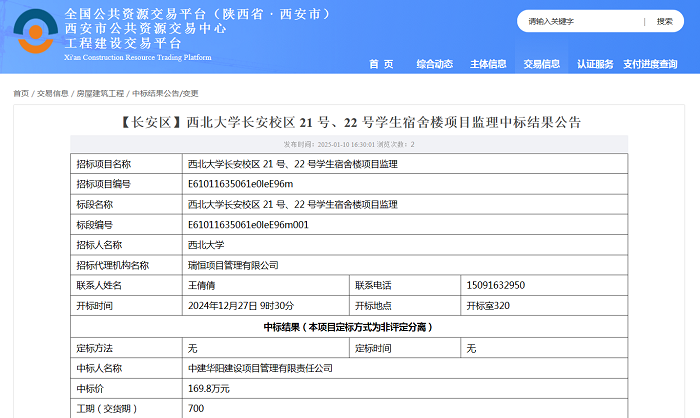700x418 pixels.
Task: Click the 定标时间 label cell
Action: (405, 348)
